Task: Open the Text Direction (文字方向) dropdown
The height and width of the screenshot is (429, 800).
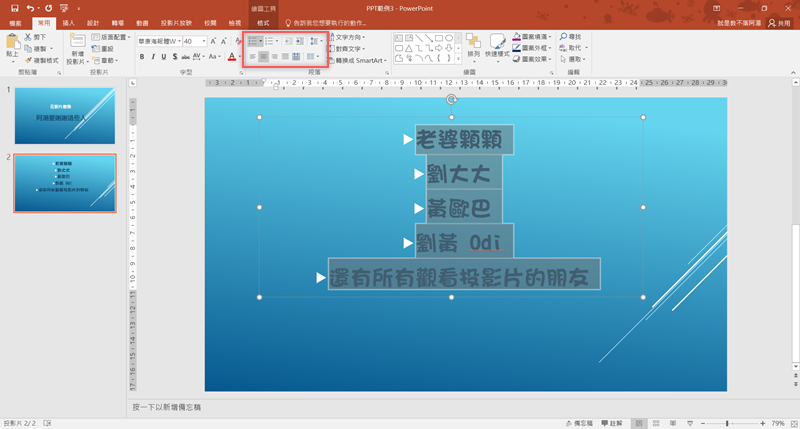Action: tap(348, 36)
